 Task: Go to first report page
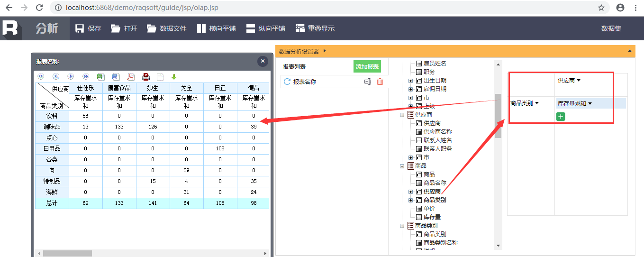41,76
